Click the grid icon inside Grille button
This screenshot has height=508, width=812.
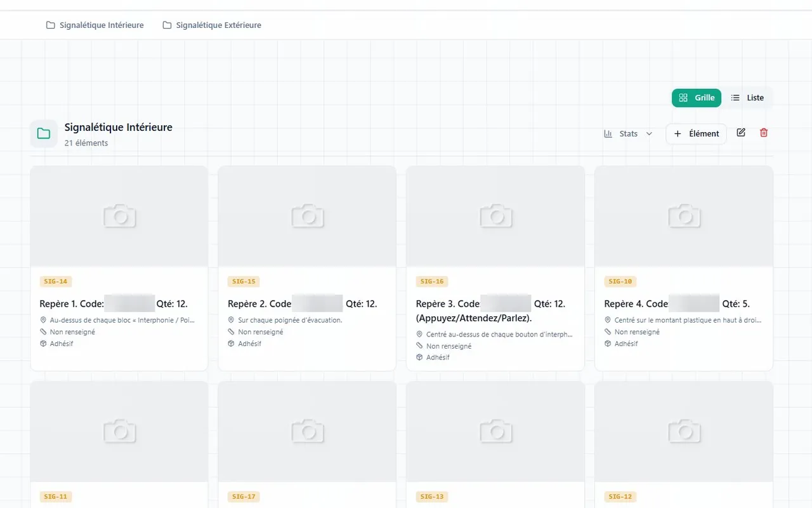click(x=683, y=98)
